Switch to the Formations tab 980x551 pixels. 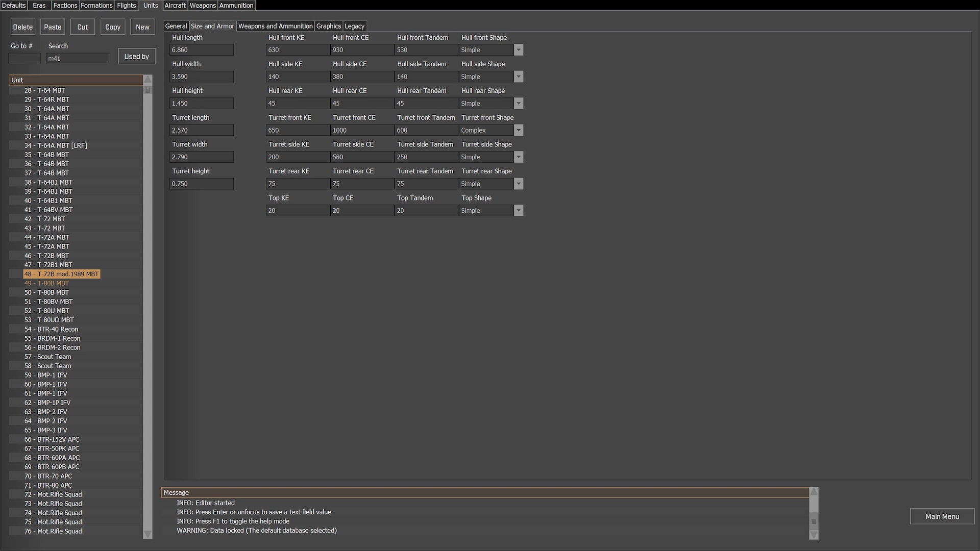96,5
